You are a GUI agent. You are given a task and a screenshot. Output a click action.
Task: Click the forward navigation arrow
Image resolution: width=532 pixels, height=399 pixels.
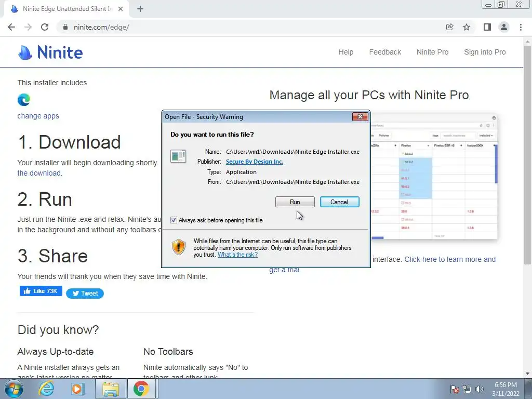point(28,27)
